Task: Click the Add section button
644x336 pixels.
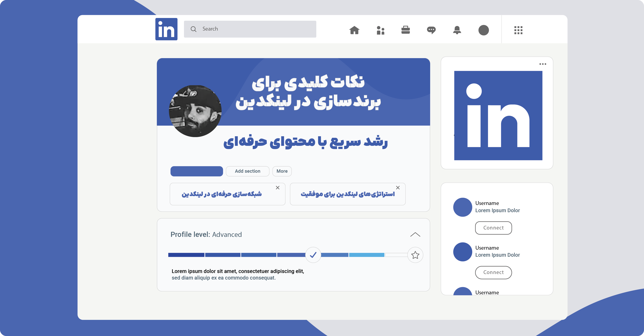Action: [x=247, y=171]
